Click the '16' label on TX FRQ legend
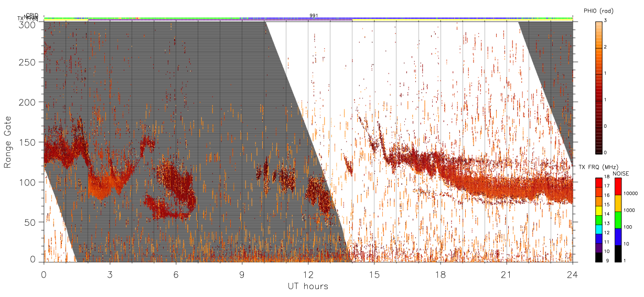644x297 pixels. [607, 195]
